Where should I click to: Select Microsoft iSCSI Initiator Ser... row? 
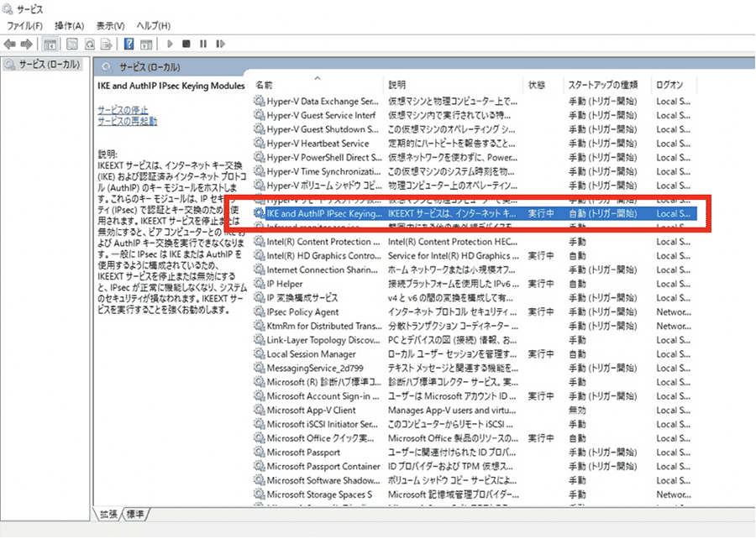tap(475, 424)
